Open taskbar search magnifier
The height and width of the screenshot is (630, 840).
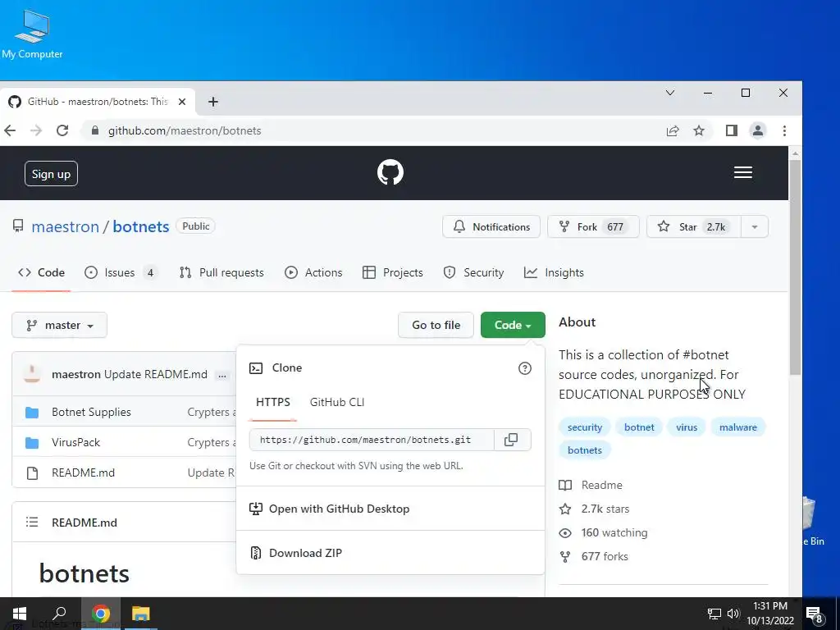(59, 614)
